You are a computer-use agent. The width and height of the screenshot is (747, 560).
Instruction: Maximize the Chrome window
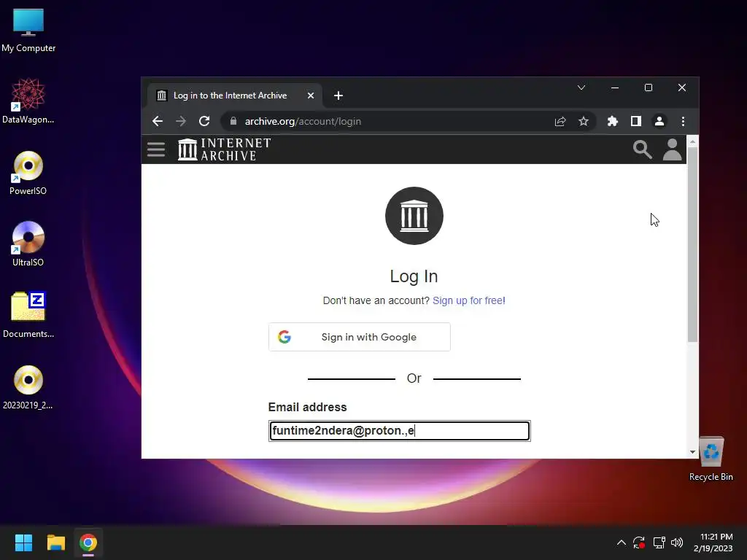[649, 87]
